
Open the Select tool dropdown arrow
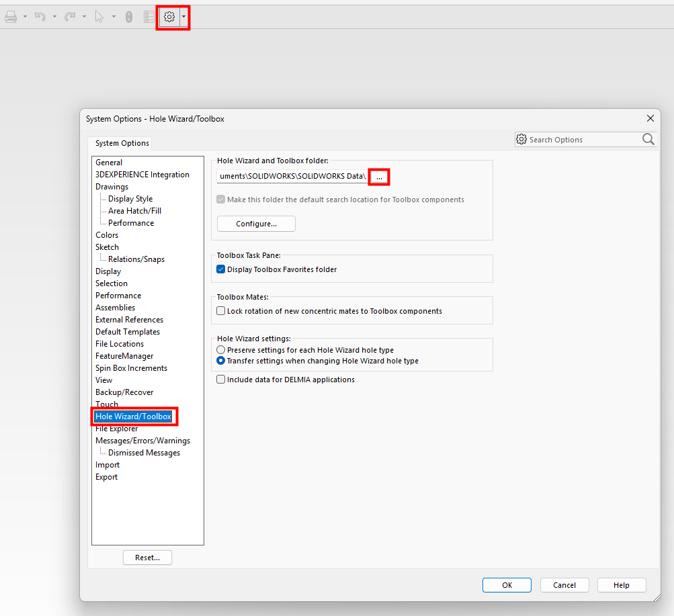pos(113,17)
